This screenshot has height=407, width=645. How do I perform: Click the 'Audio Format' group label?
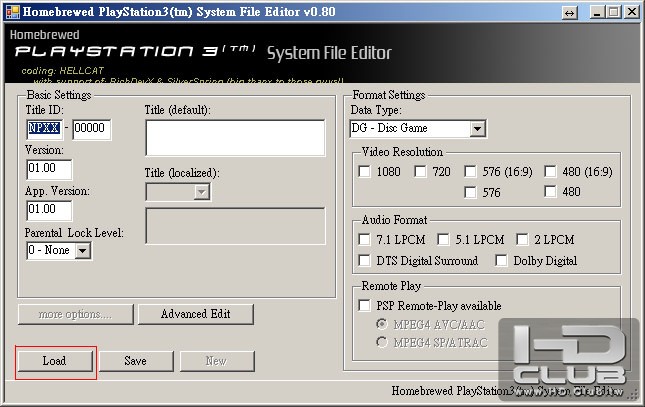tap(394, 220)
